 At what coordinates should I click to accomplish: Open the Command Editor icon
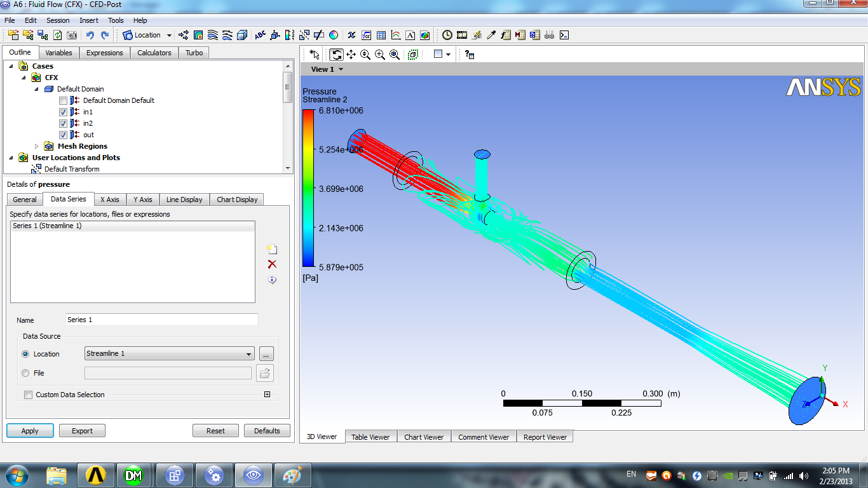coord(564,35)
